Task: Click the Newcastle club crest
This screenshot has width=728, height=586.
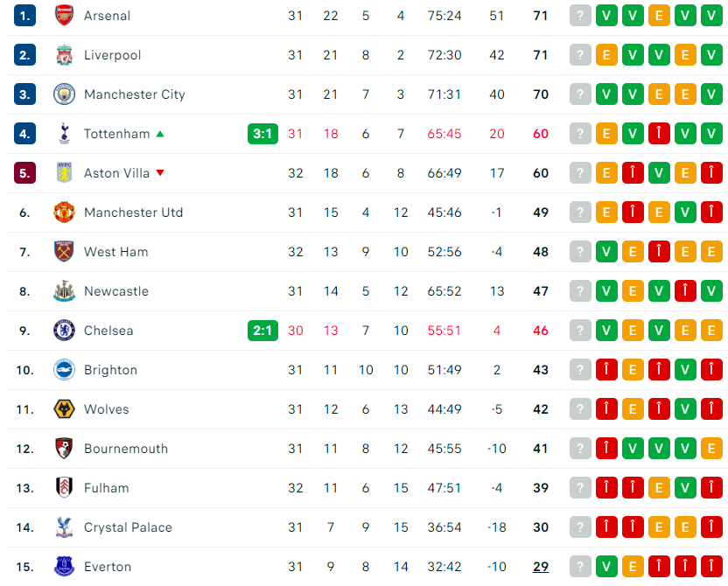Action: point(64,291)
